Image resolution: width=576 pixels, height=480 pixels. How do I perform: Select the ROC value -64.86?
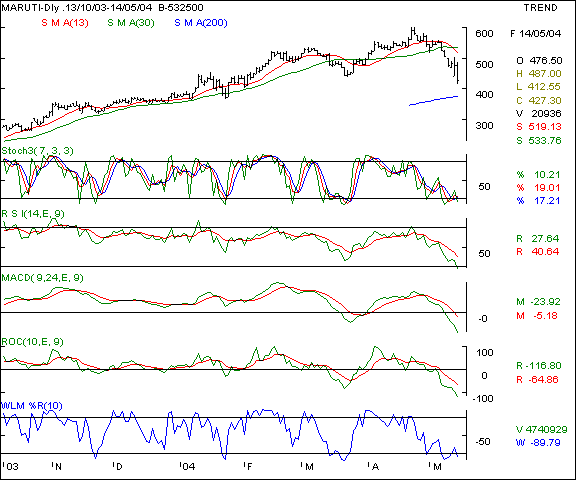pos(545,379)
